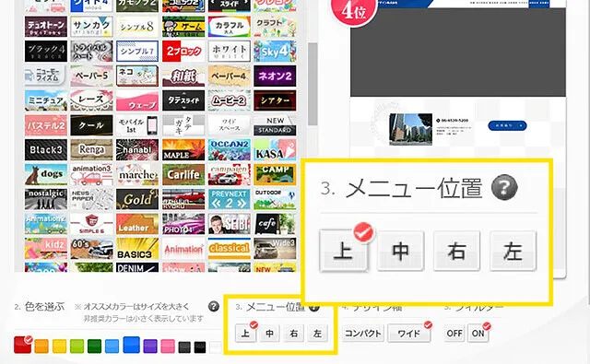Viewport: 590px width, 364px height.
Task: Pick the red color swatch
Action: point(22,345)
